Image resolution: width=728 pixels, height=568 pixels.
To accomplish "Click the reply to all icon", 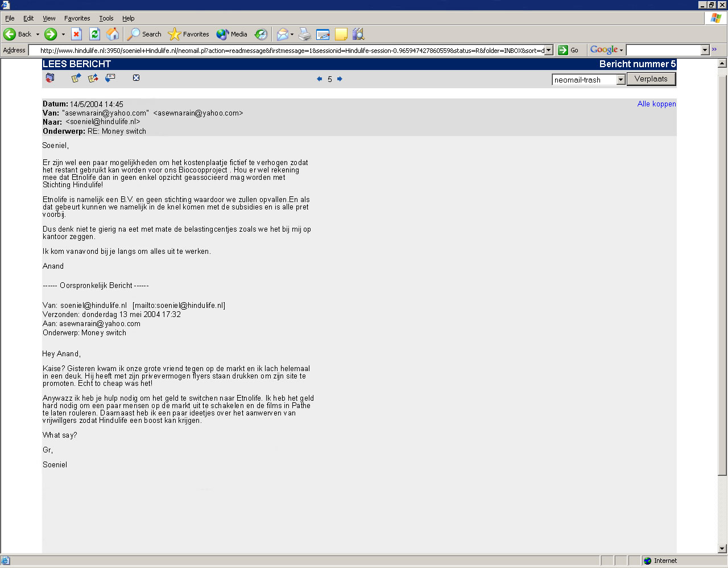I will (x=93, y=78).
